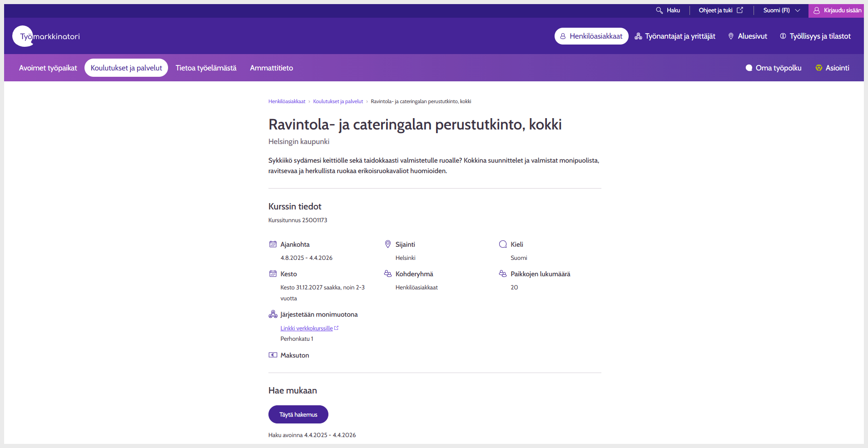Click the Henkilöasiakkaat breadcrumb link
Screen dimensions: 868x448
click(x=287, y=101)
